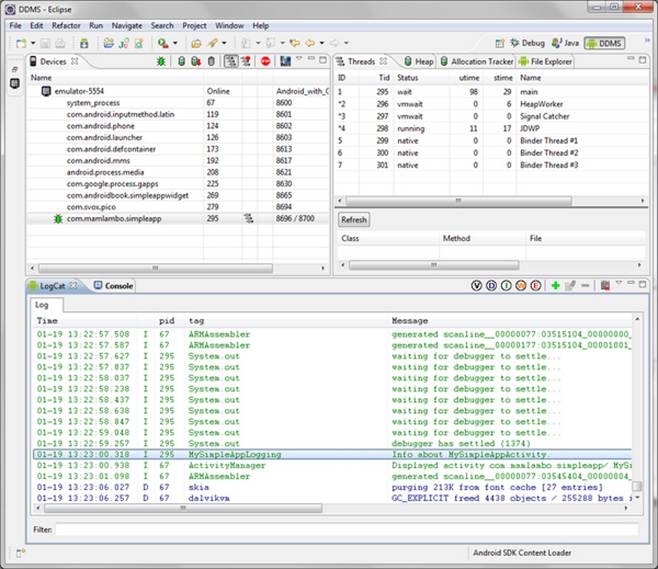
Task: Click the Cause GC trash icon
Action: click(211, 61)
